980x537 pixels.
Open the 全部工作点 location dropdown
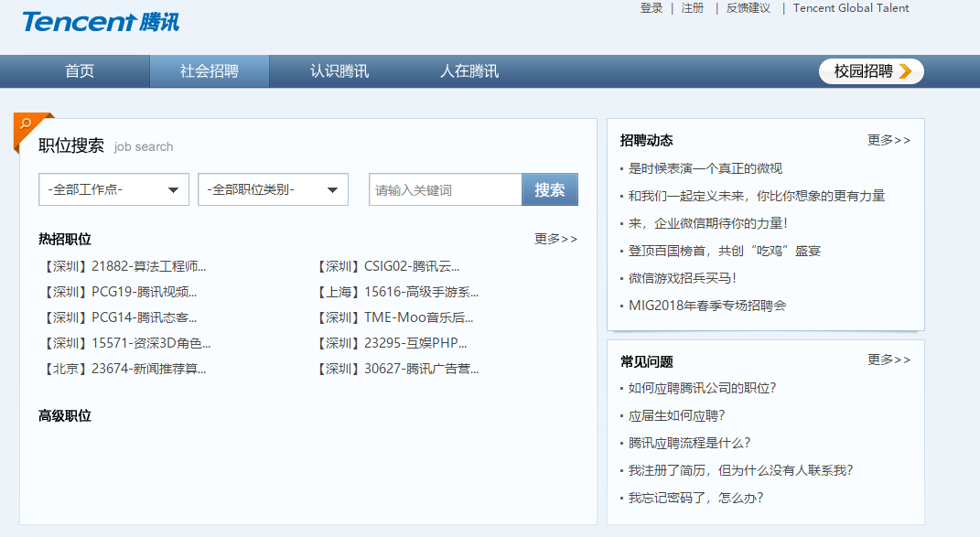tap(113, 189)
